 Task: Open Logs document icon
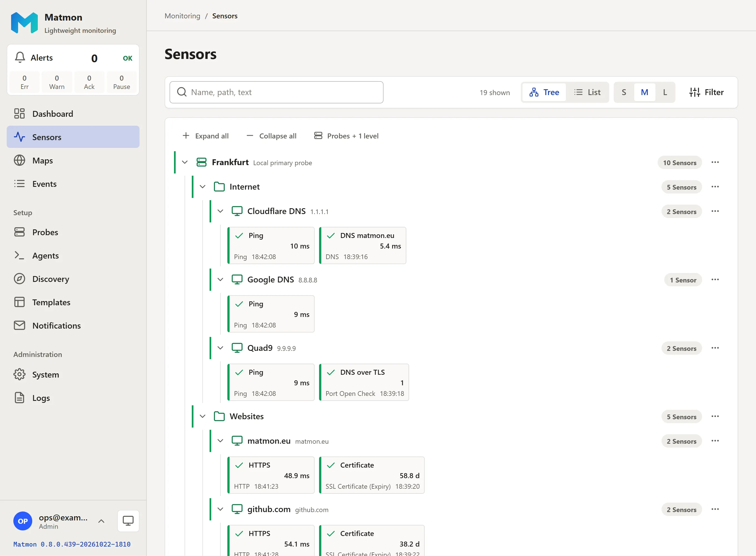[x=19, y=398]
